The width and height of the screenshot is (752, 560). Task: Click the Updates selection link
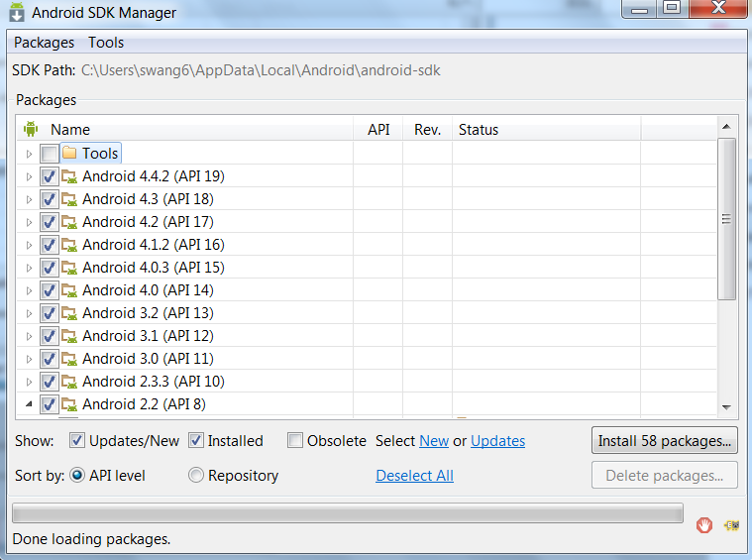(497, 440)
